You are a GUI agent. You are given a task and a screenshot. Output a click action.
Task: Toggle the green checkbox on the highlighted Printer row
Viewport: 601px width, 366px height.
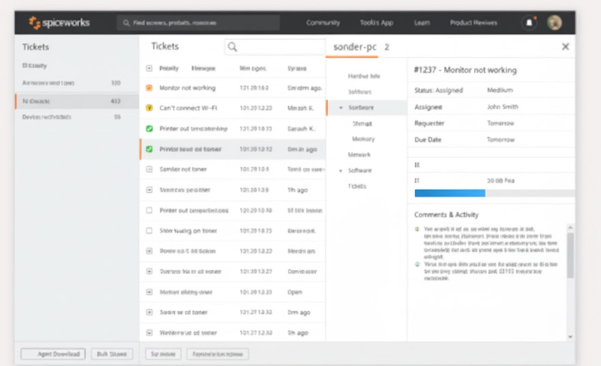click(x=149, y=149)
